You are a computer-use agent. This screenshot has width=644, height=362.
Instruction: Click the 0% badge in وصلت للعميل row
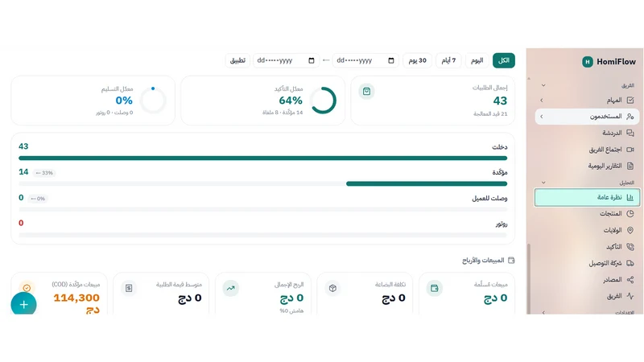38,198
